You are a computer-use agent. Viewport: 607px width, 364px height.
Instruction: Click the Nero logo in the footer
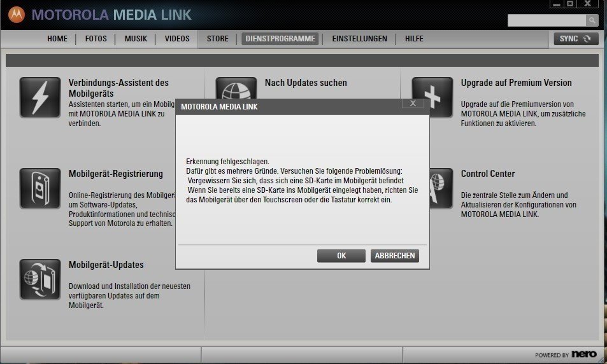584,354
